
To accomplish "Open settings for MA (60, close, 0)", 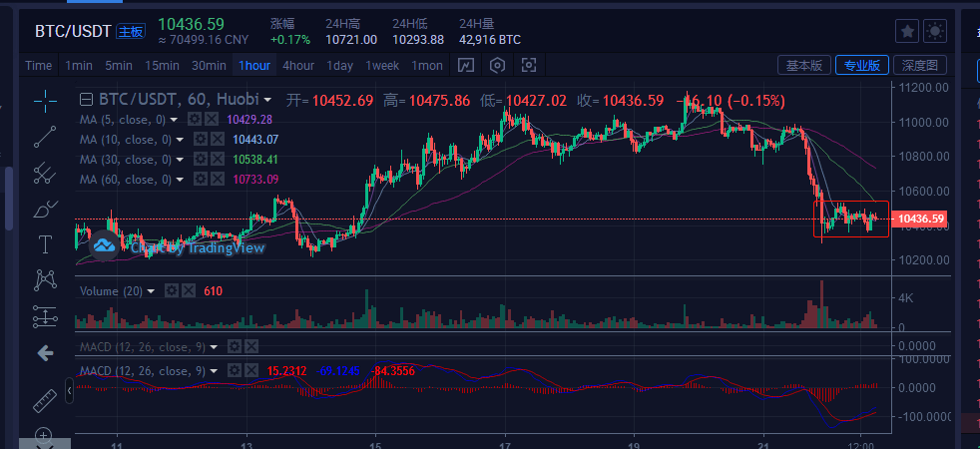I will (x=199, y=180).
